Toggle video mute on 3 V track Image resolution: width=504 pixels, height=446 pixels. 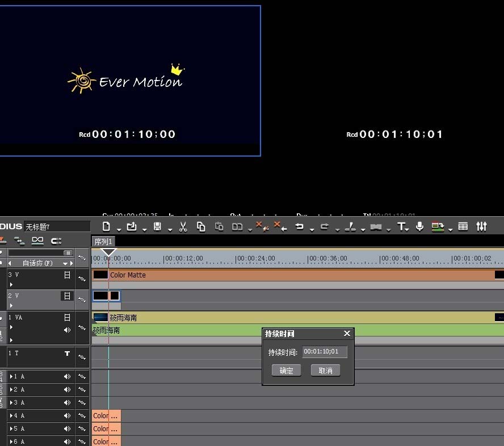[67, 275]
